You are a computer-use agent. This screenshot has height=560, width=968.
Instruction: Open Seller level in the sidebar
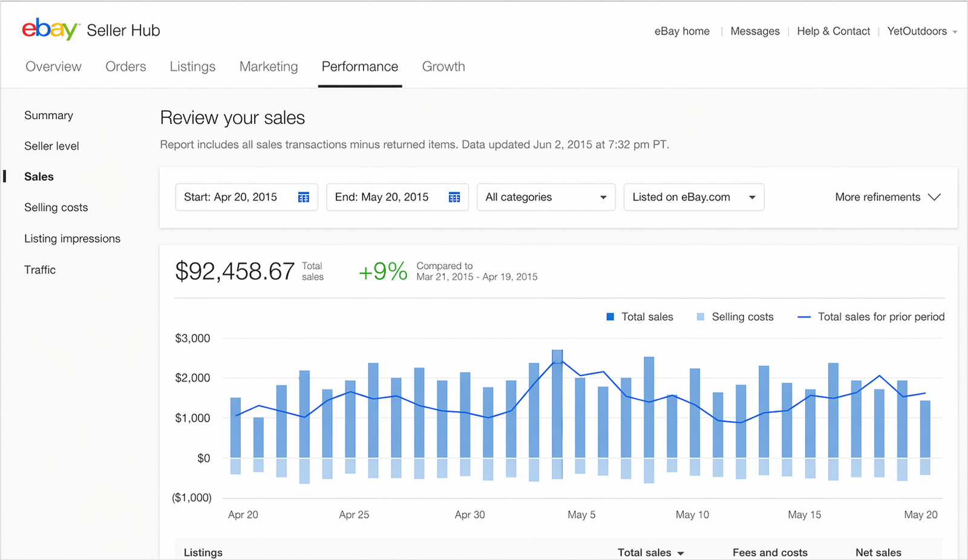point(51,146)
